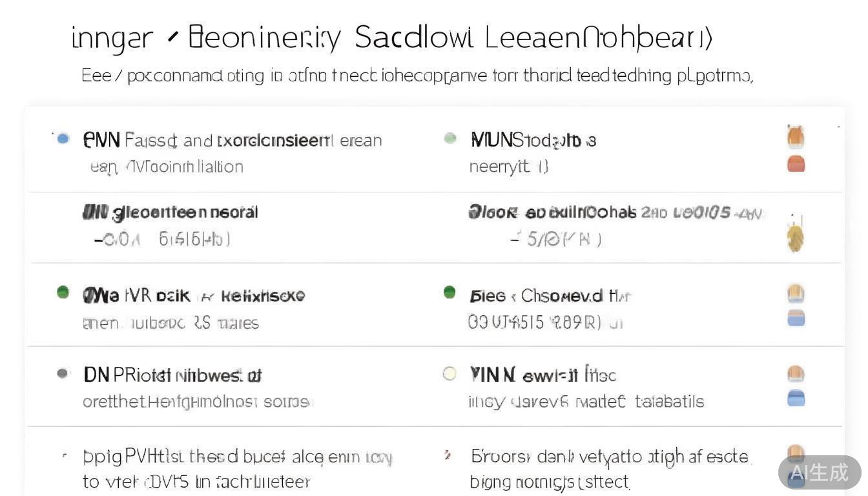Image resolution: width=868 pixels, height=496 pixels.
Task: Select the blue dot beside 'ENN Fassd'
Action: 63,138
